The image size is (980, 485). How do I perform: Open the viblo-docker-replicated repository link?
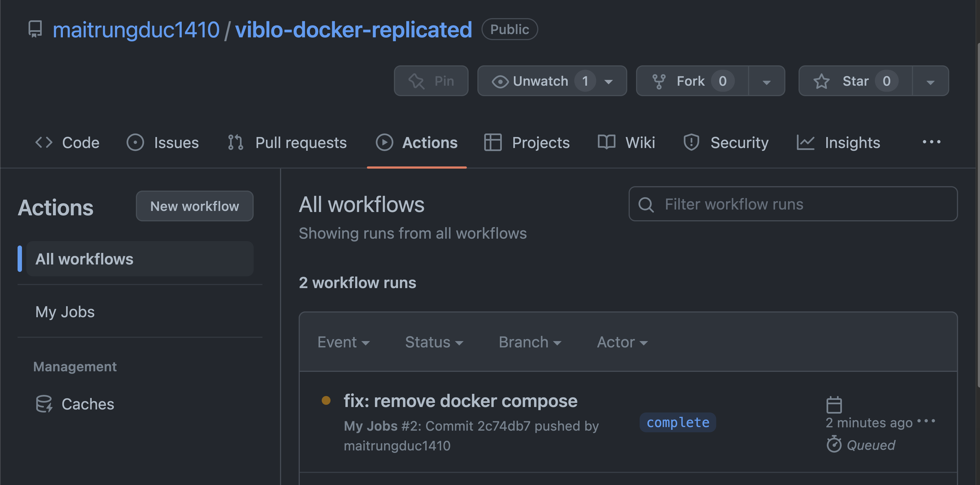tap(353, 30)
